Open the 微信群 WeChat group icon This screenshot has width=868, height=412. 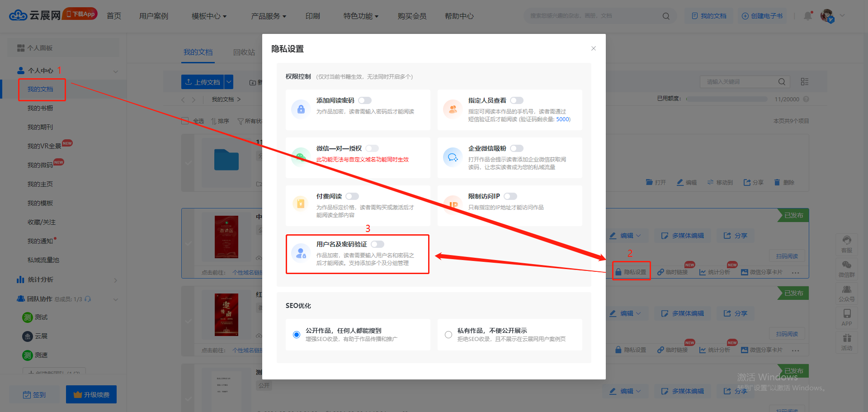click(x=847, y=269)
